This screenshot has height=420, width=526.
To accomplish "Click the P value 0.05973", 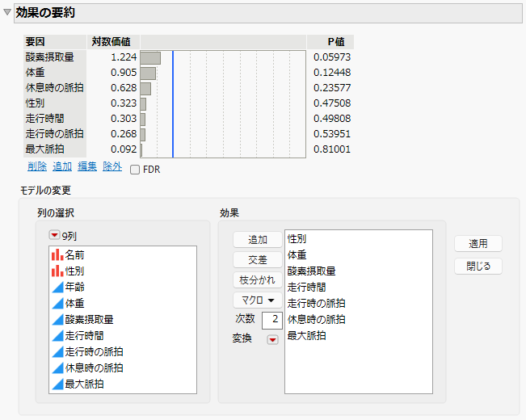I will pyautogui.click(x=332, y=57).
